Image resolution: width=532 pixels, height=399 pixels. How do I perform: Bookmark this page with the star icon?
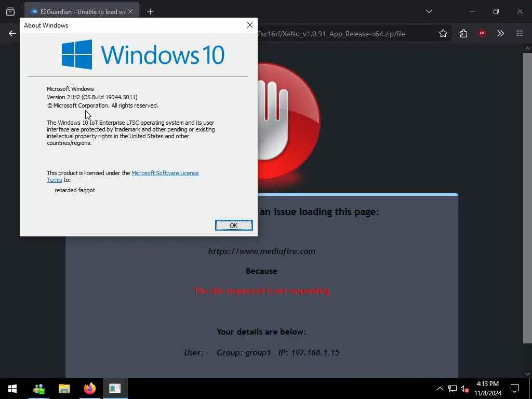tap(443, 33)
